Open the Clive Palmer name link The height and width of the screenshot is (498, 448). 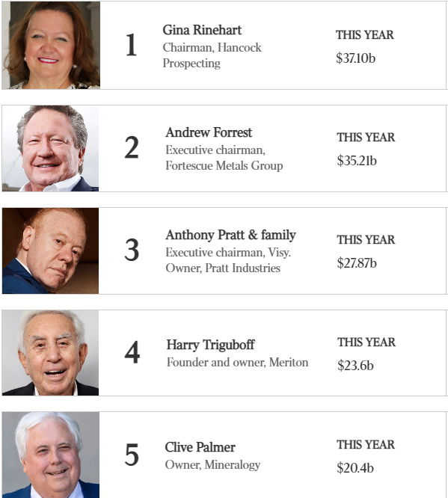(200, 447)
